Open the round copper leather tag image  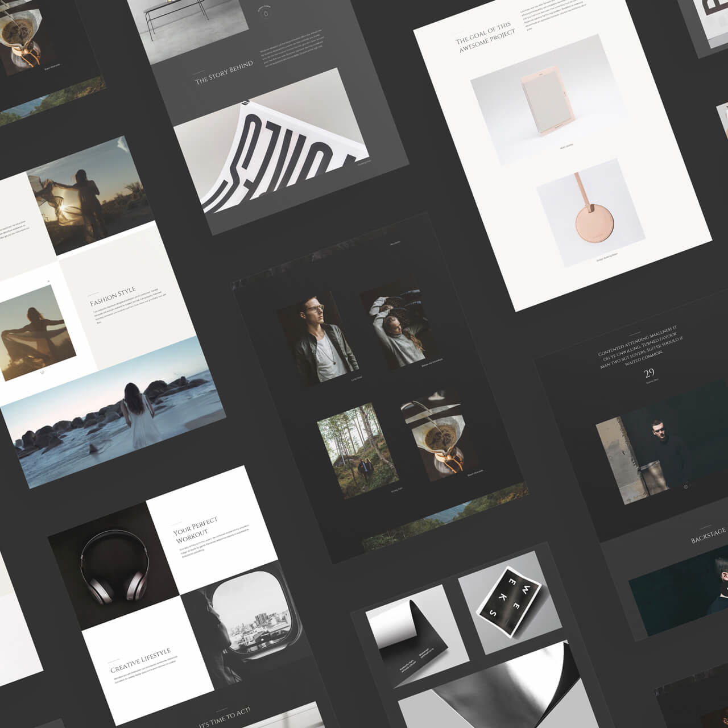[x=590, y=212]
